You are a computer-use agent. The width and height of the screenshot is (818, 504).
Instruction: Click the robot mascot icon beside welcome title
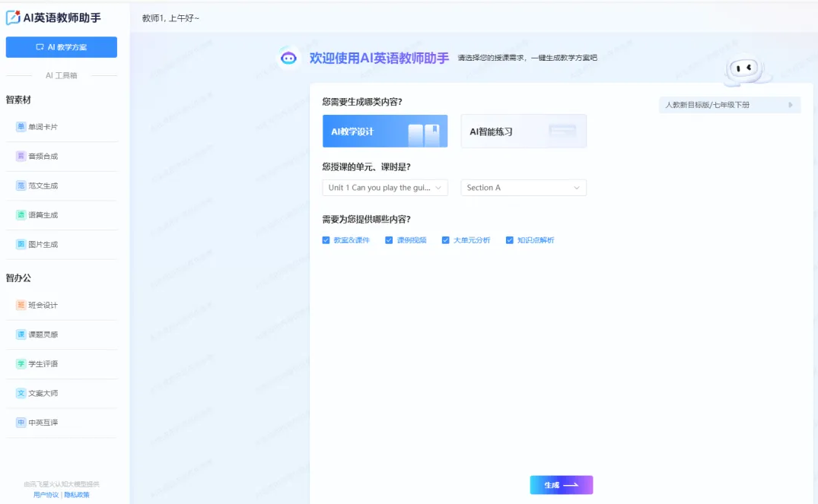coord(288,58)
